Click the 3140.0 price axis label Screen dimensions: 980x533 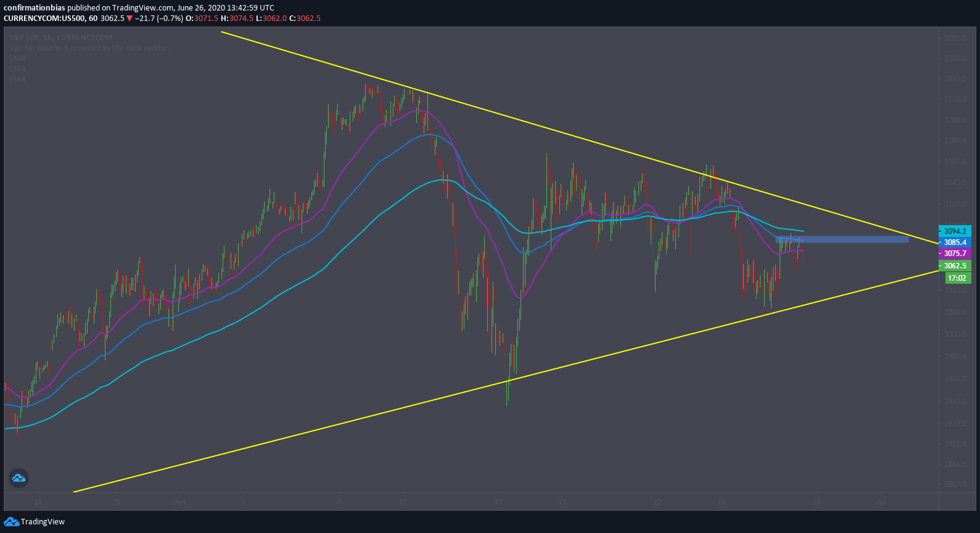(955, 183)
